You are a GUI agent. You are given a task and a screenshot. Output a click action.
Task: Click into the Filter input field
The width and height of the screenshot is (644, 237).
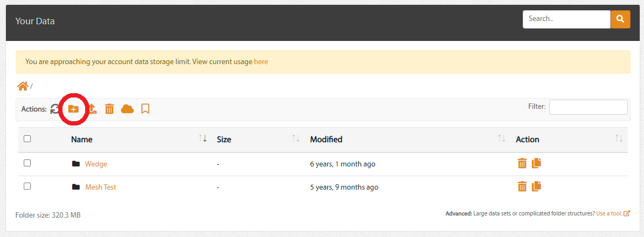[588, 107]
